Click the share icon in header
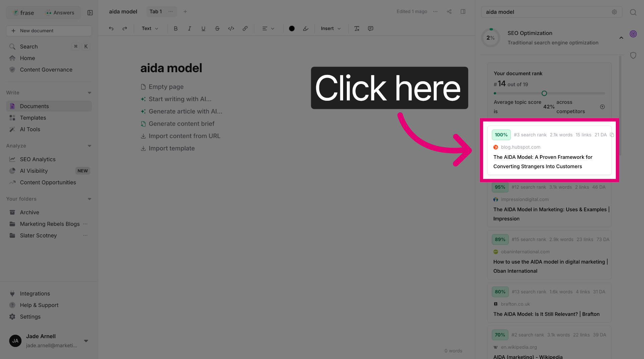 (x=449, y=11)
